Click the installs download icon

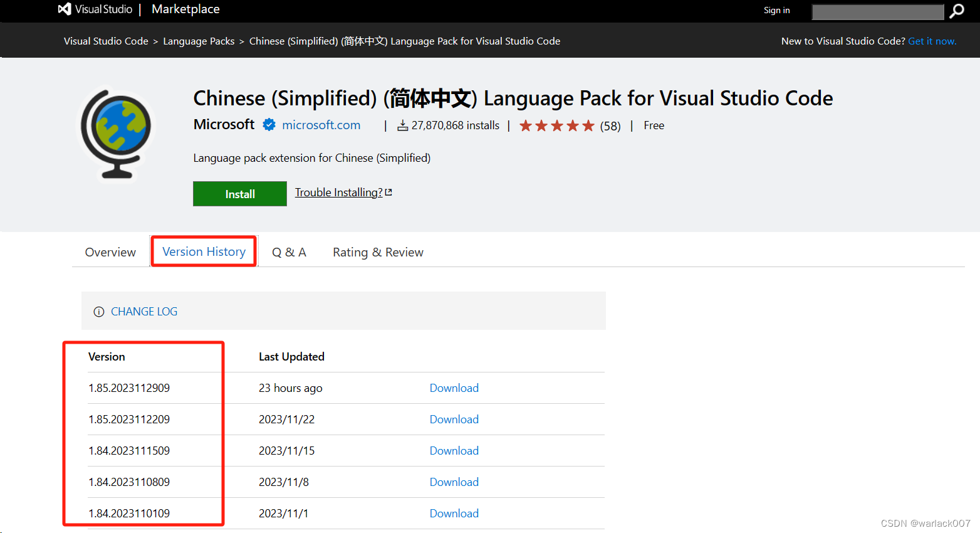pos(403,125)
